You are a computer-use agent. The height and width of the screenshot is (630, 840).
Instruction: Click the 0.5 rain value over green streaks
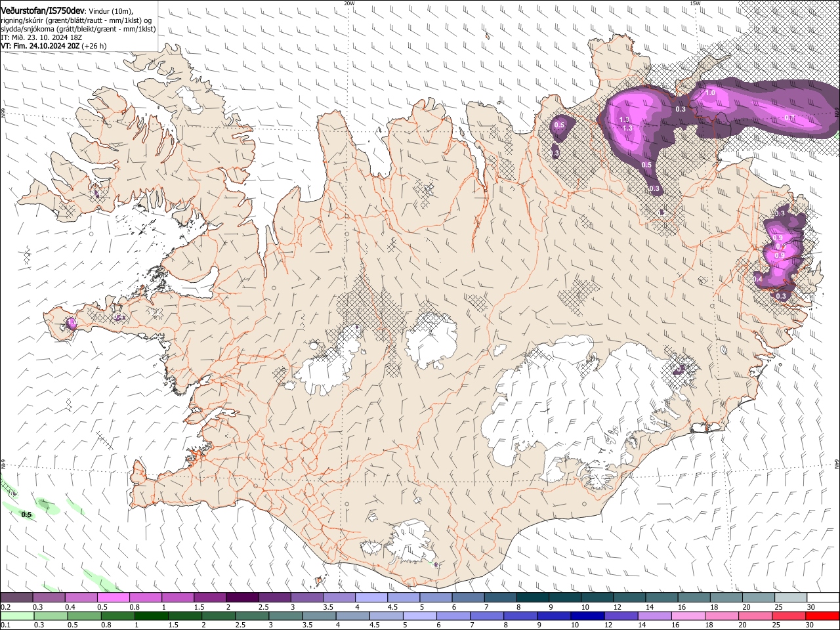click(x=26, y=515)
